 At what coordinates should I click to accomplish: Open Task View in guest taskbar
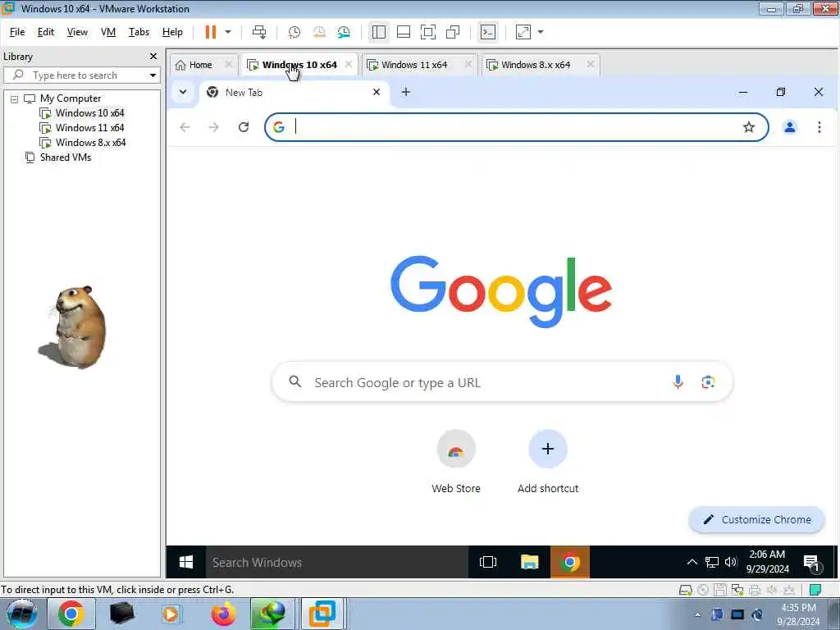(488, 562)
